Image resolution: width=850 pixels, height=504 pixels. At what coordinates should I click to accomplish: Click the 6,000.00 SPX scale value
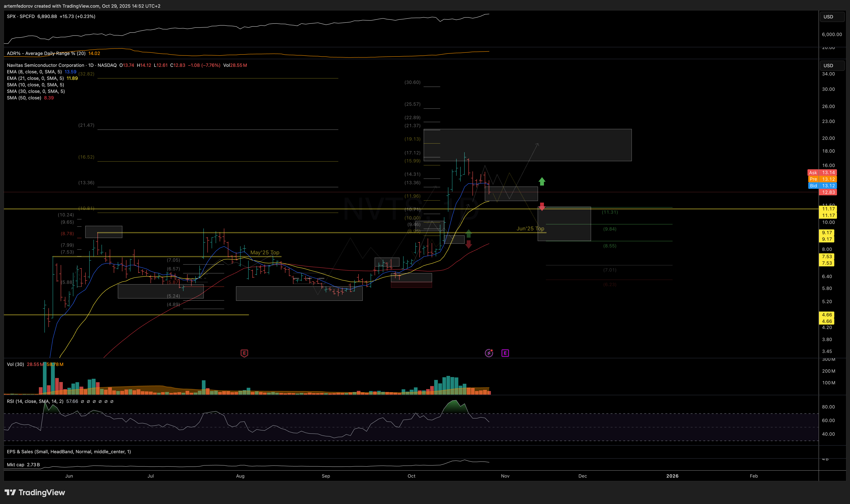click(x=832, y=34)
